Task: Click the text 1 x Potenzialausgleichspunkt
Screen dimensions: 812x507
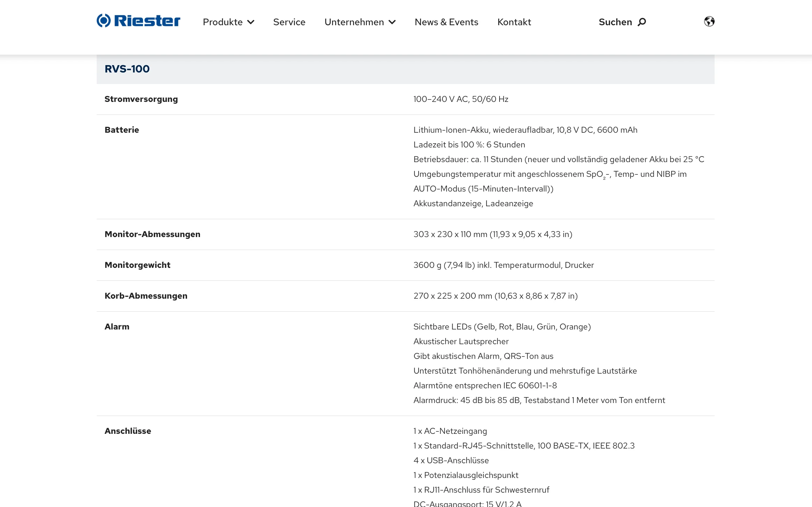Action: 466,475
